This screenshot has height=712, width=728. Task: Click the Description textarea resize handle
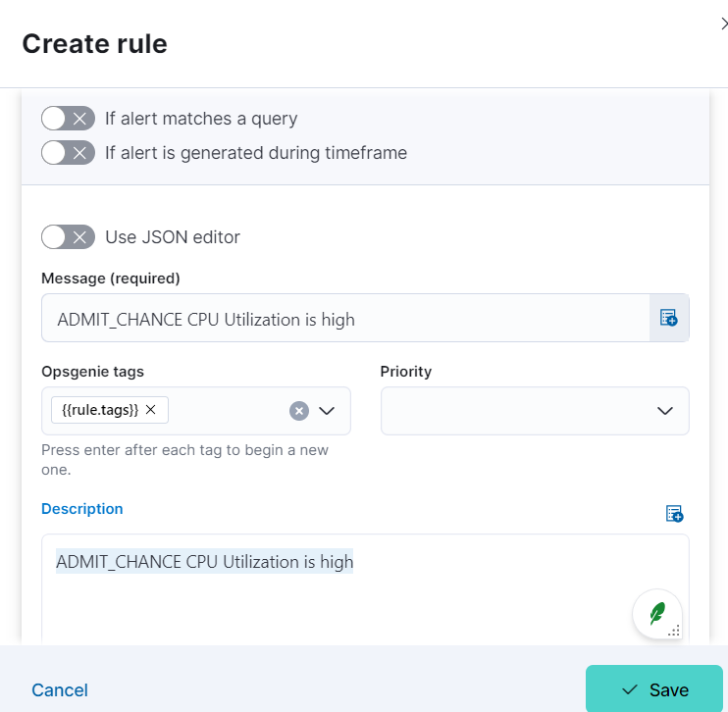click(674, 631)
